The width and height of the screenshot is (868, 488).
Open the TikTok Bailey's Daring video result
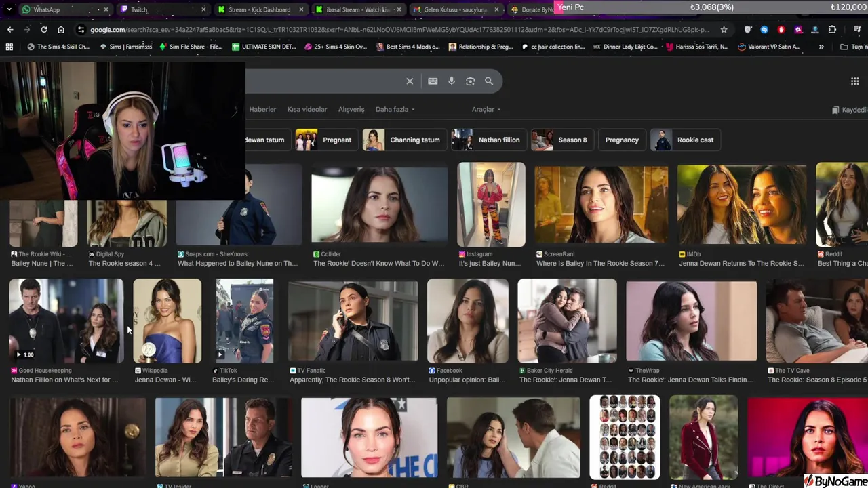(245, 321)
